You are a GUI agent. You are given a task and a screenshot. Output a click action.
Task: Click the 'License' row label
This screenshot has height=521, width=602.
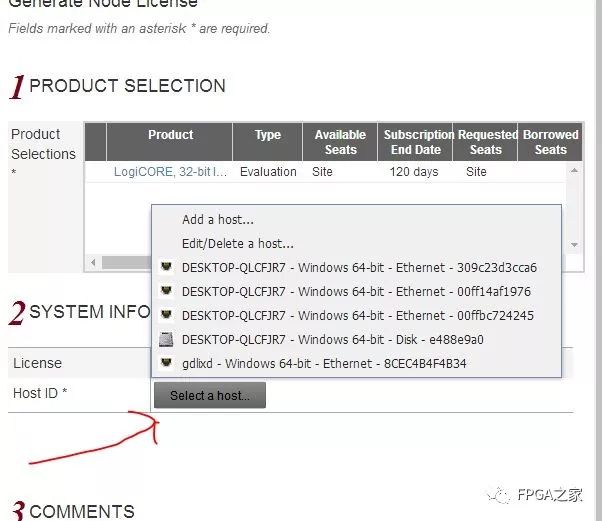coord(37,363)
